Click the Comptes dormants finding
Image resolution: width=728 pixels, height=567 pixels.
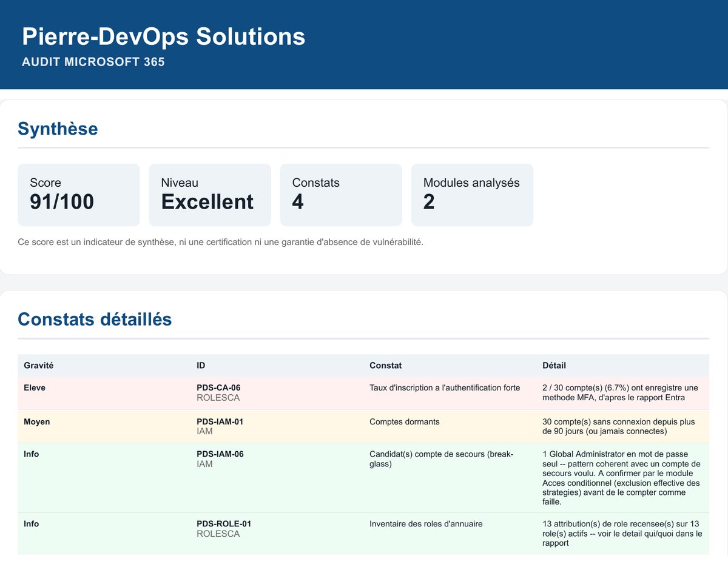405,421
